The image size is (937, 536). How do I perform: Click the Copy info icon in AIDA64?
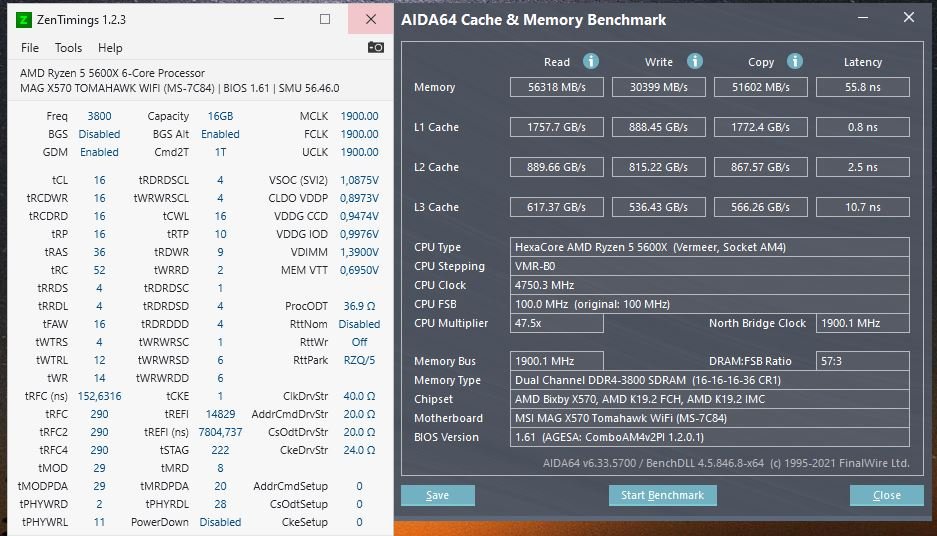(794, 61)
